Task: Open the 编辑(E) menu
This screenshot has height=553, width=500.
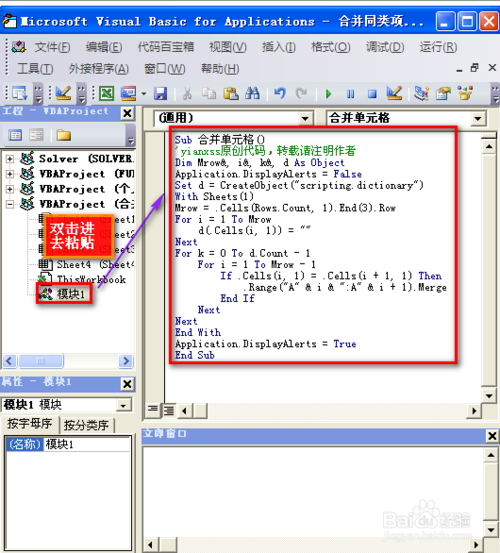Action: click(x=104, y=47)
